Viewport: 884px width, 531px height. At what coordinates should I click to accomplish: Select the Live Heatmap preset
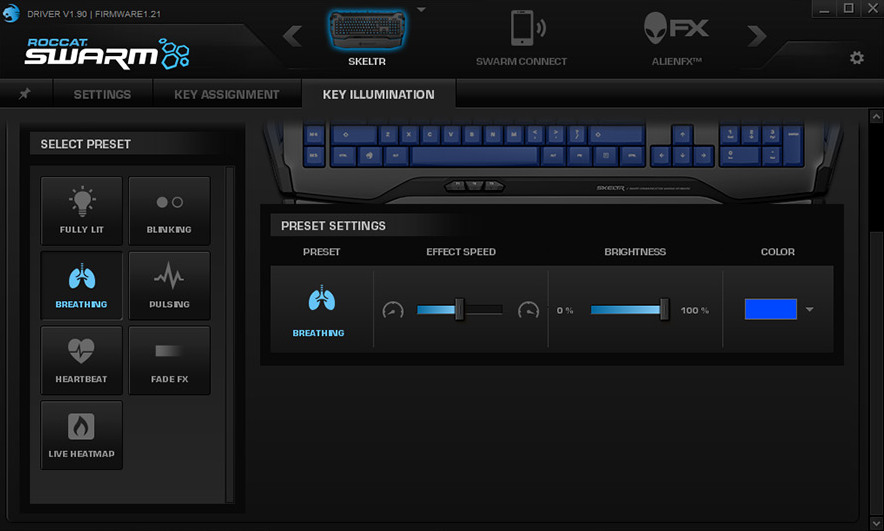[x=82, y=435]
